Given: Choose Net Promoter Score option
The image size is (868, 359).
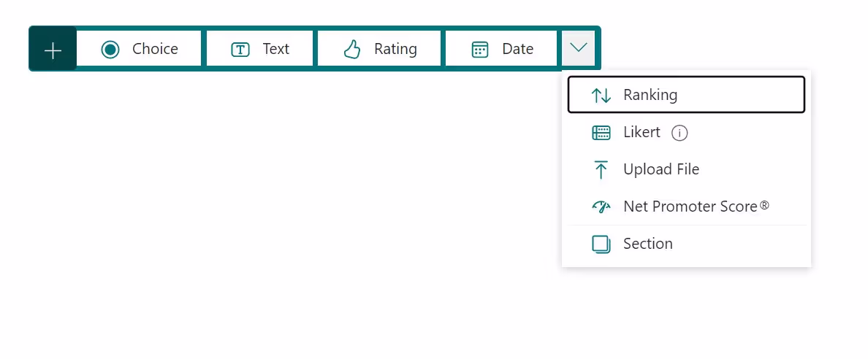Looking at the screenshot, I should pyautogui.click(x=686, y=206).
